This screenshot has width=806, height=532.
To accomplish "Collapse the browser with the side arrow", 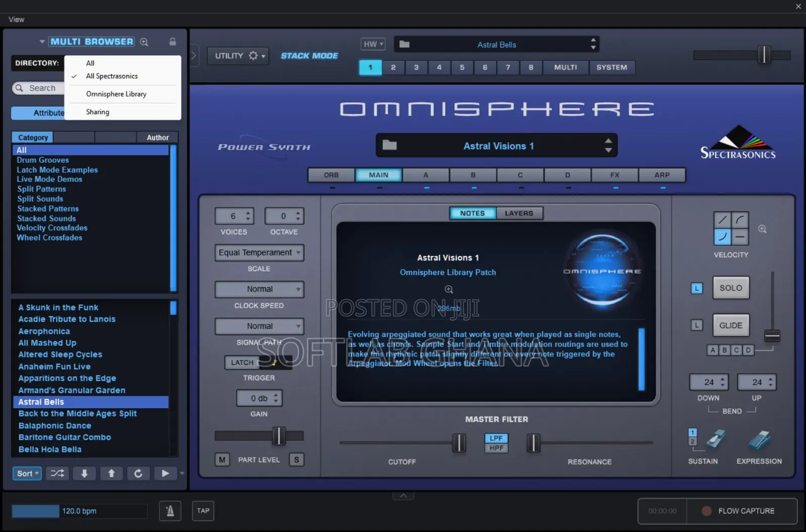I will tap(194, 55).
